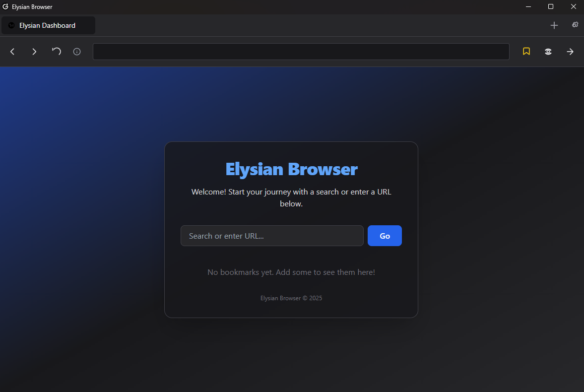This screenshot has width=584, height=392.
Task: Open private browsing with the glasses icon
Action: tap(575, 24)
